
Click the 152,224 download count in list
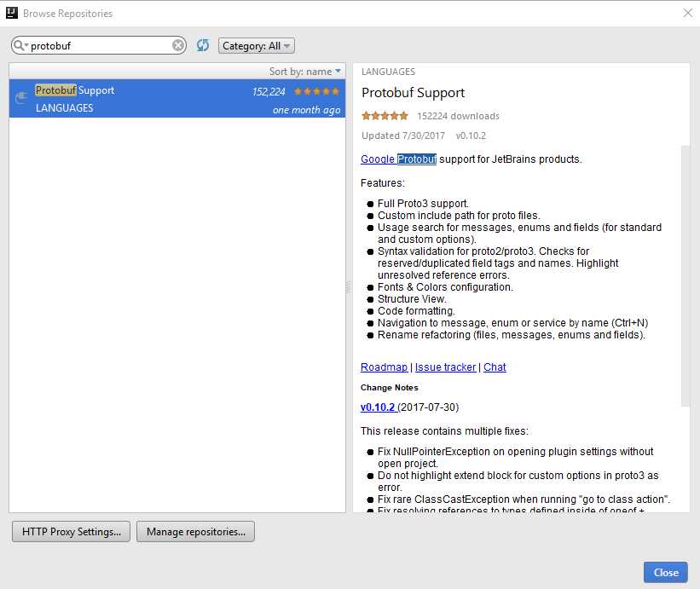pos(269,92)
